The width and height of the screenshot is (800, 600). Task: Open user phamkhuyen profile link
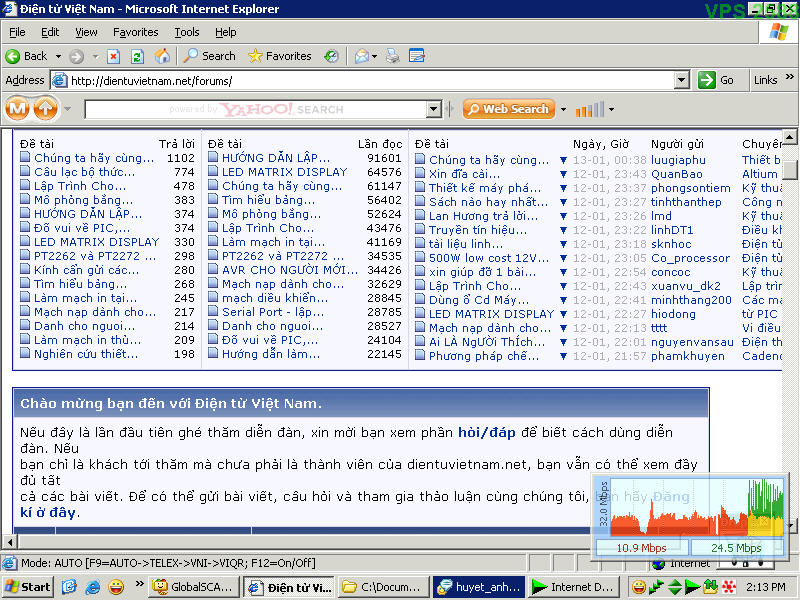(x=687, y=356)
